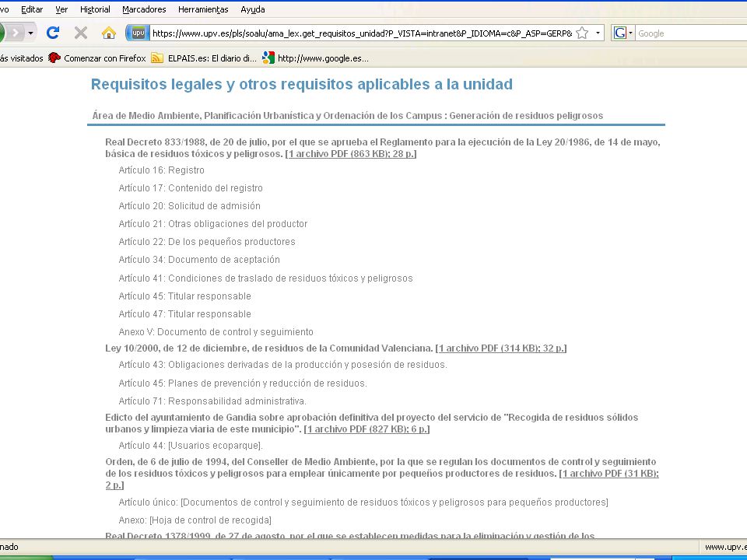Open the Google search engine selector
Viewport: 747px width, 560px height.
pyautogui.click(x=623, y=33)
